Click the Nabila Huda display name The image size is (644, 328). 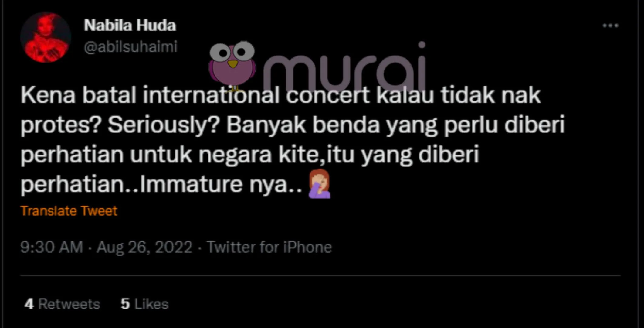click(130, 26)
